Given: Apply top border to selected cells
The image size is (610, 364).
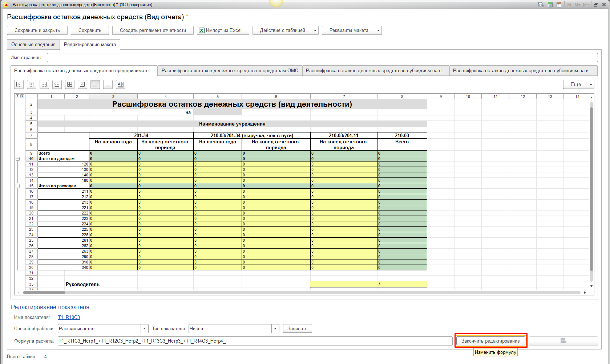Looking at the screenshot, I should point(32,85).
